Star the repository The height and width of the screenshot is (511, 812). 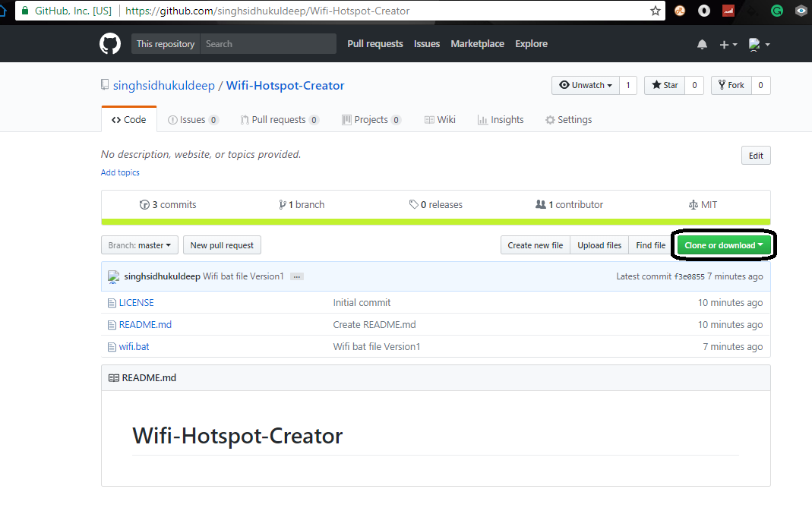tap(665, 86)
